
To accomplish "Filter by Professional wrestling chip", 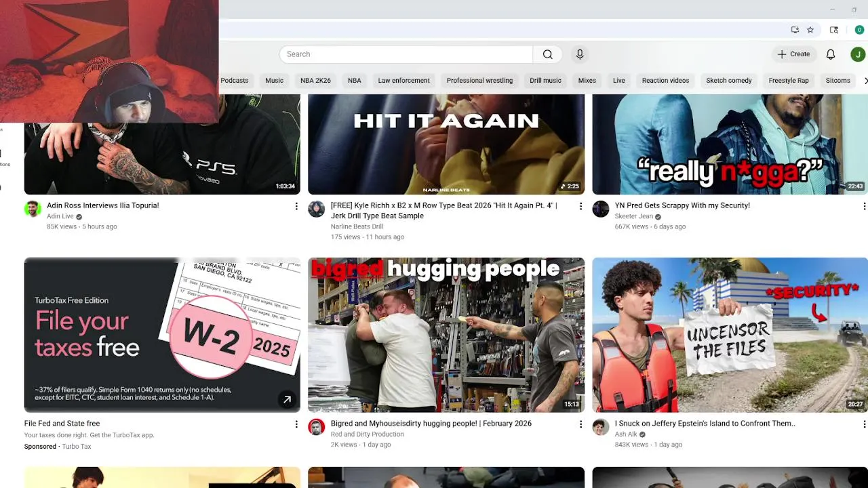I will [x=479, y=81].
